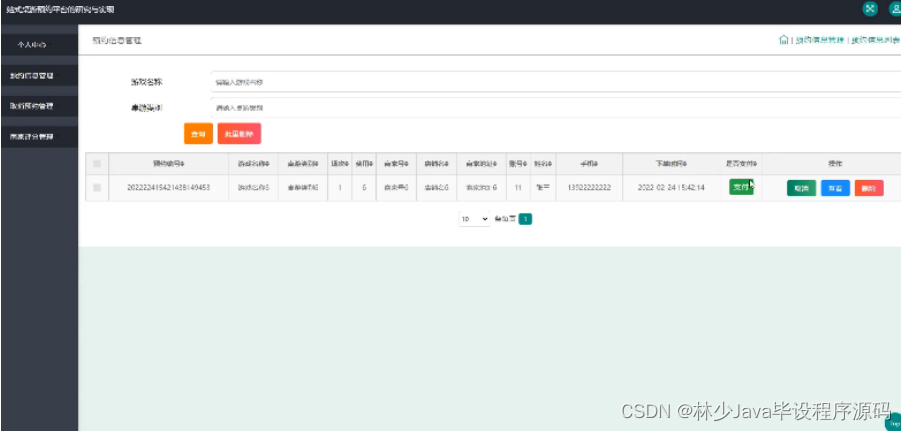Sort by the 费用 column header
The height and width of the screenshot is (431, 906).
coord(363,164)
